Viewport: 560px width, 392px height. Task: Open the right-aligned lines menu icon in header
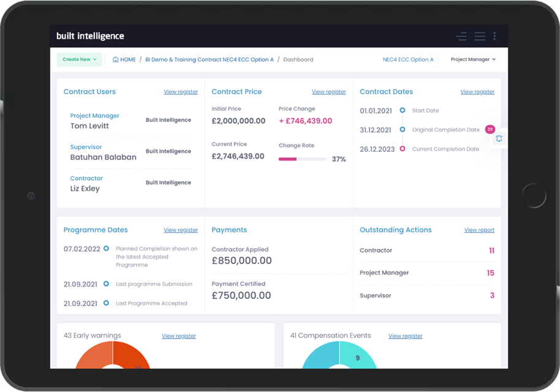tap(461, 36)
